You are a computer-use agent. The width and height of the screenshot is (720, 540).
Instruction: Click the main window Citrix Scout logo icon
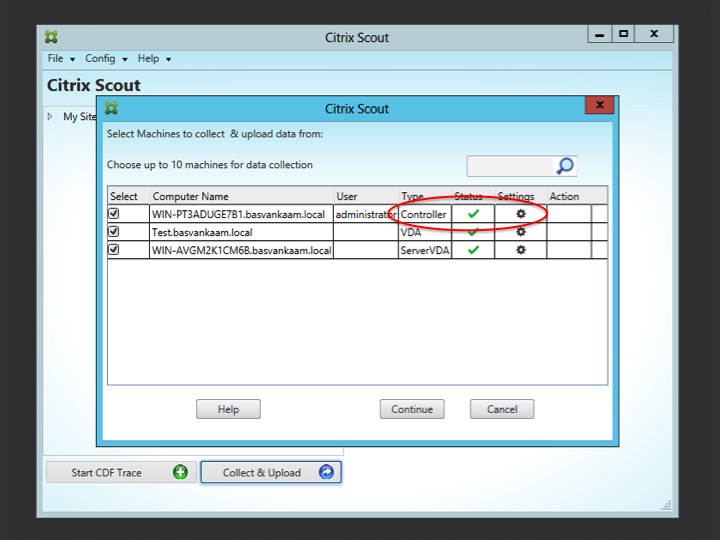point(51,37)
